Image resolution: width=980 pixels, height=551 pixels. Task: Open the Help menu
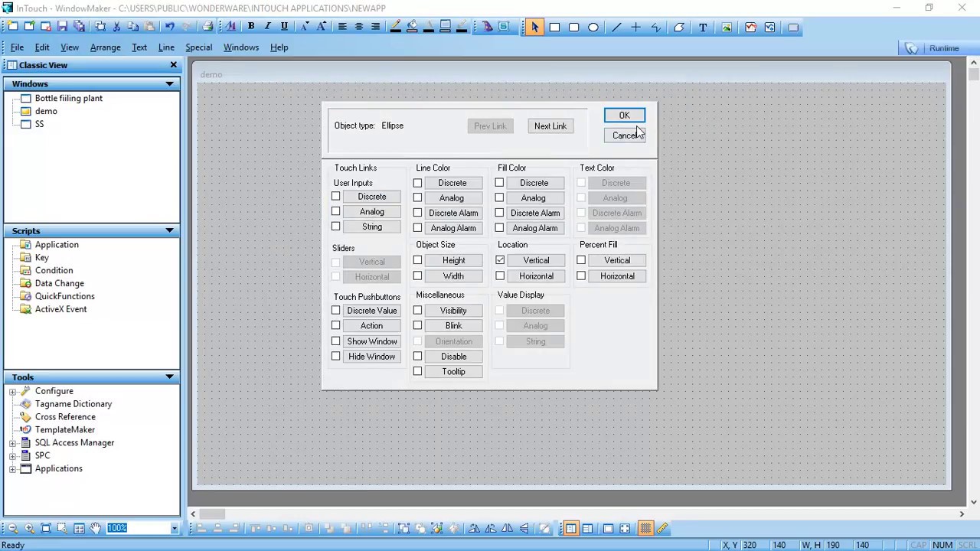click(x=279, y=47)
